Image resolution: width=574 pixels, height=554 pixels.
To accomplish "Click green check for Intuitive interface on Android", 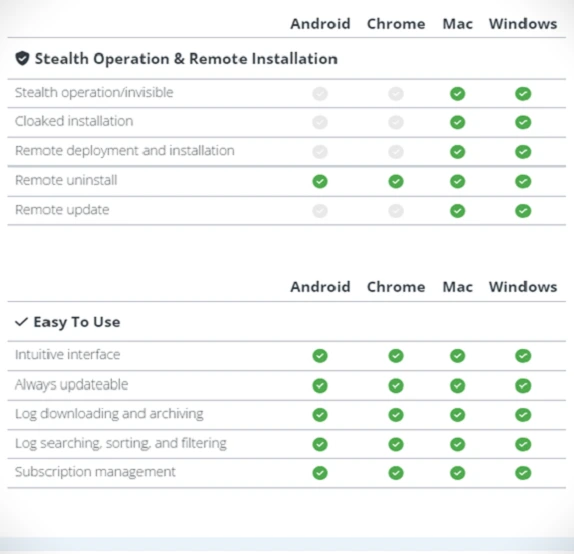I will point(320,355).
